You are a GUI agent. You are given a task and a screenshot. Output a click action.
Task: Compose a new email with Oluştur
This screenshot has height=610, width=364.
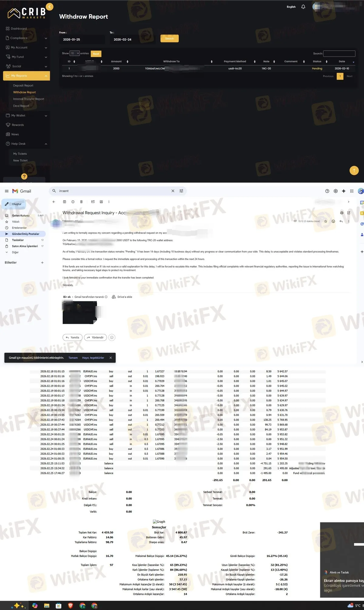(14, 204)
